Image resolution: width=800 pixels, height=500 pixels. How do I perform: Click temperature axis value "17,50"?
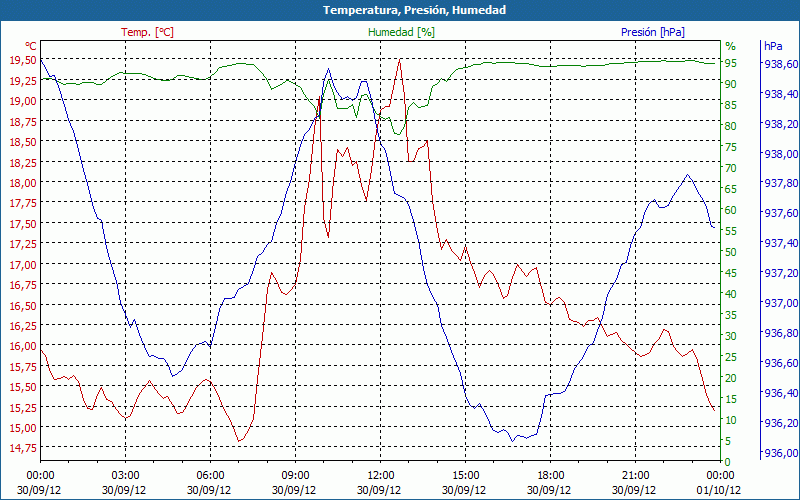(23, 223)
